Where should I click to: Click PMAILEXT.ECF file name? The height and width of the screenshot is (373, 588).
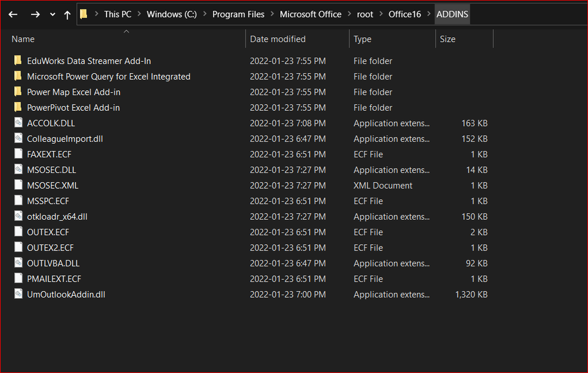pyautogui.click(x=54, y=279)
